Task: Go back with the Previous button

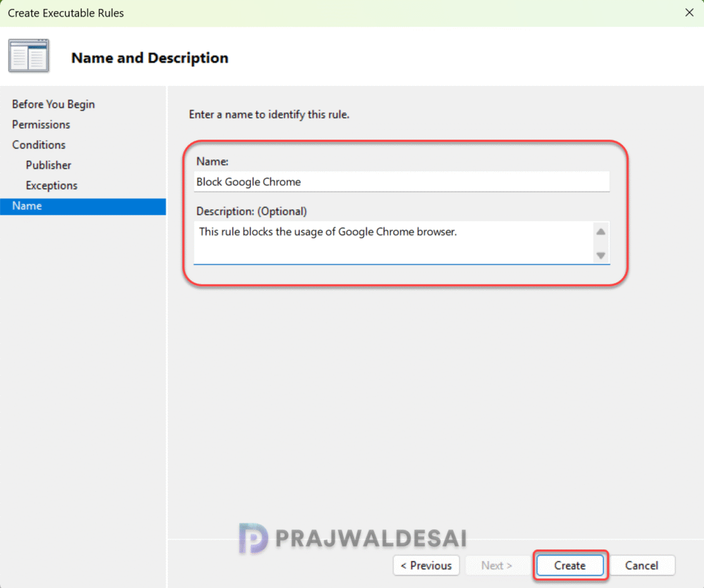Action: [x=426, y=565]
